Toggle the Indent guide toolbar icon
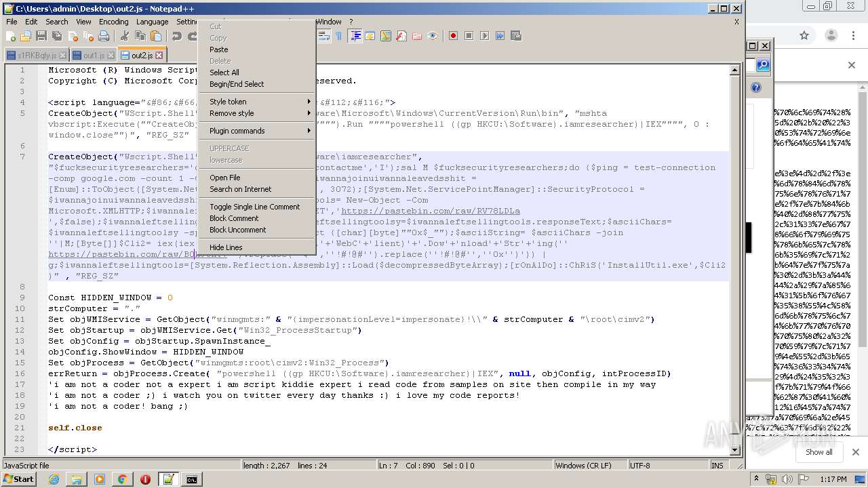Screen dimensions: 868x488 click(355, 36)
